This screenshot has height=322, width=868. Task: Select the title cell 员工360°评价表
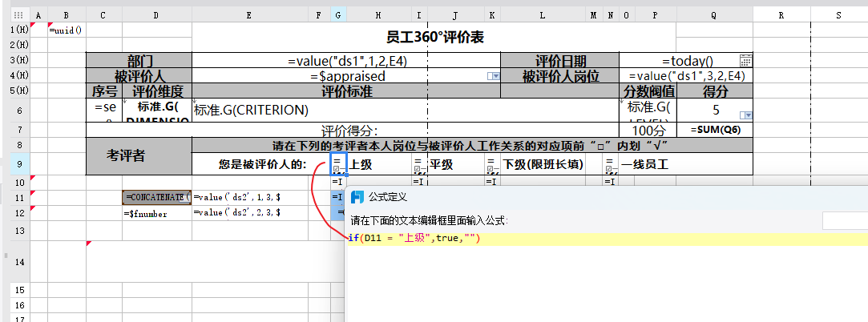pyautogui.click(x=434, y=37)
